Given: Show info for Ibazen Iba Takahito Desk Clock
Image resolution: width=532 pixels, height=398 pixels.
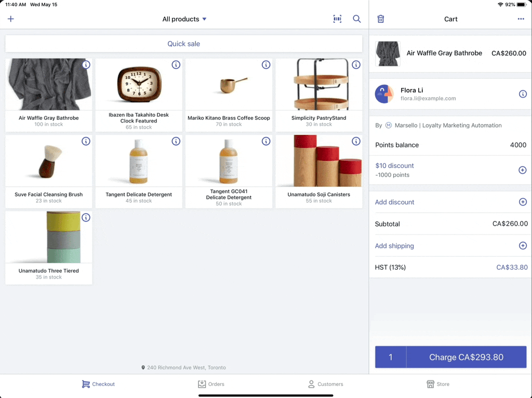Looking at the screenshot, I should (176, 64).
